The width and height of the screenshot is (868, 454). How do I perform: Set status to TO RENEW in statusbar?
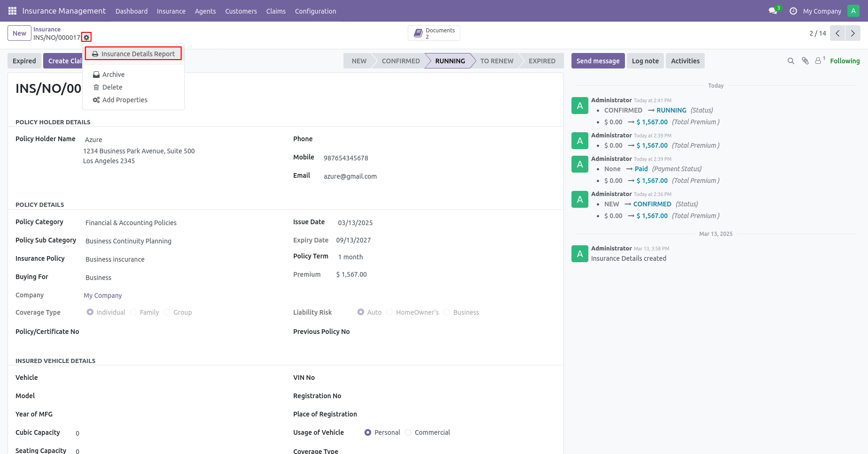[496, 61]
